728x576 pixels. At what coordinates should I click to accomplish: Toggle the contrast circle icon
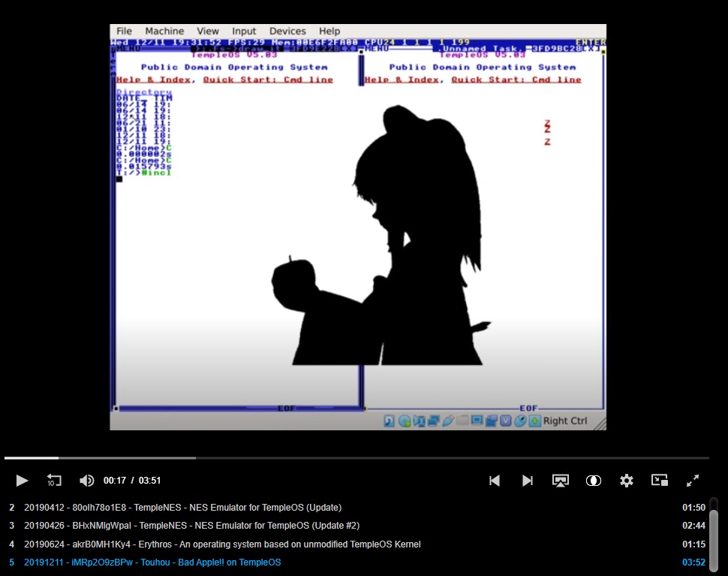tap(593, 481)
